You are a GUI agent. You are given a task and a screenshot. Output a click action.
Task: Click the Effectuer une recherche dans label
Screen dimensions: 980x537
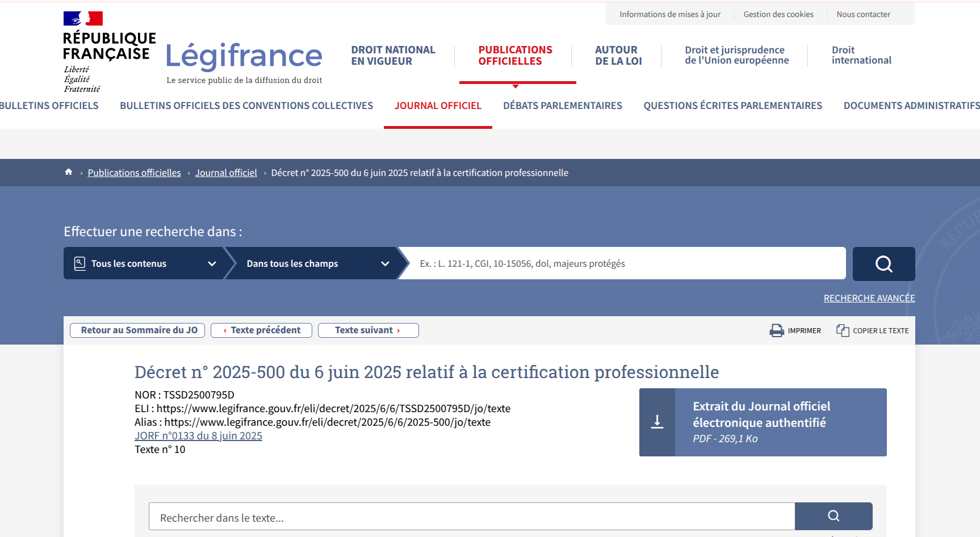[153, 232]
